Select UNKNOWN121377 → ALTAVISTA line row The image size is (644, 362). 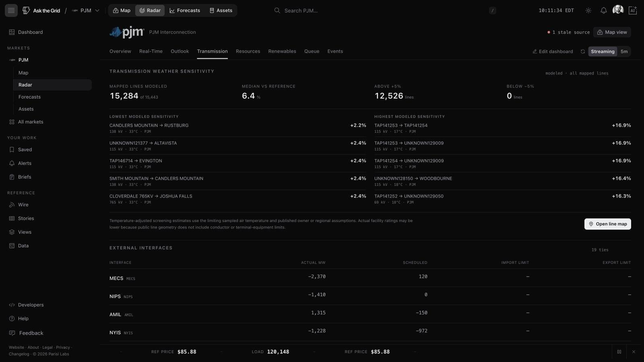coord(238,146)
